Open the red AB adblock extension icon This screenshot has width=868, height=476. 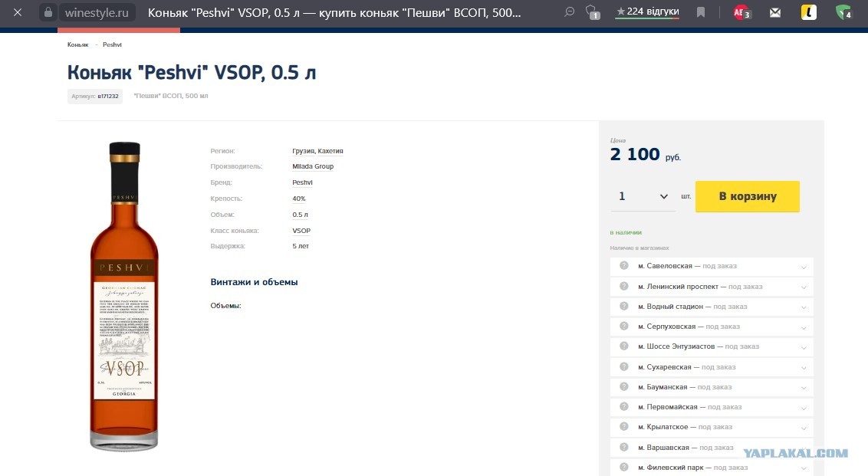point(741,12)
